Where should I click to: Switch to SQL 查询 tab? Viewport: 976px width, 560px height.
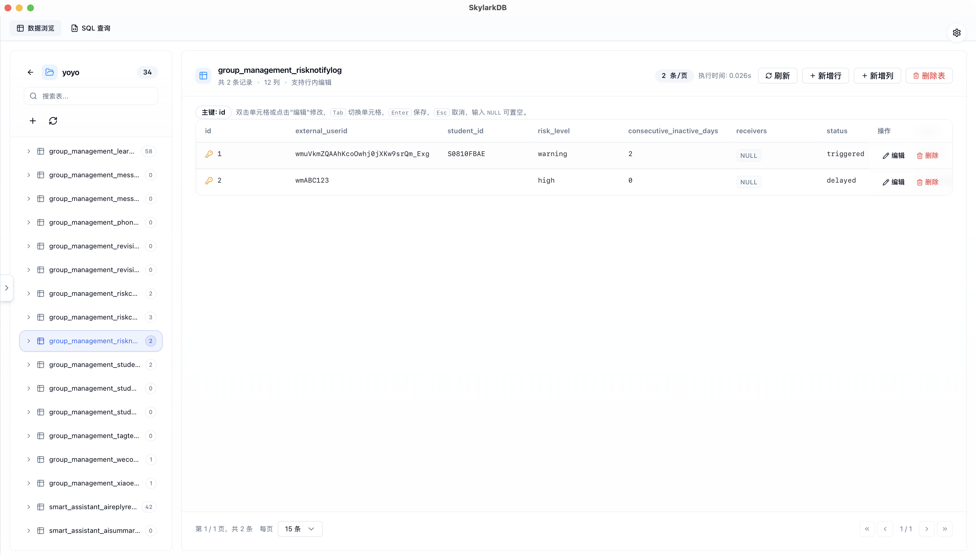pyautogui.click(x=91, y=28)
